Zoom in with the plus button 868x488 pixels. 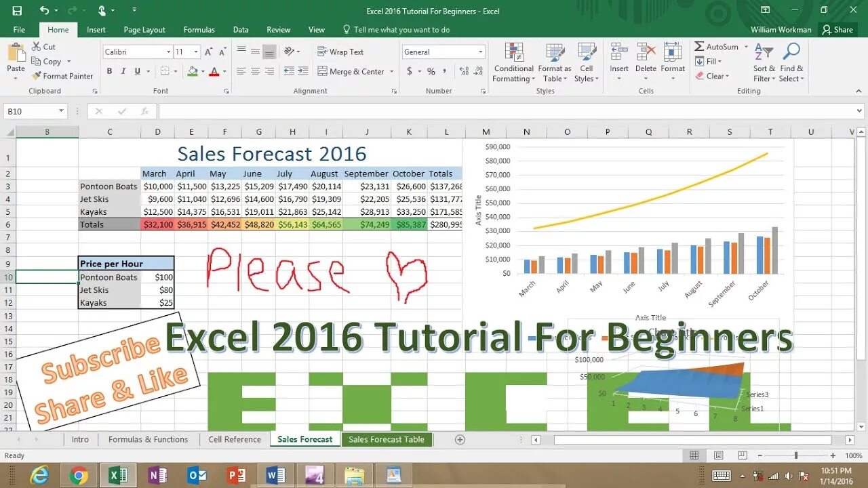coord(832,456)
